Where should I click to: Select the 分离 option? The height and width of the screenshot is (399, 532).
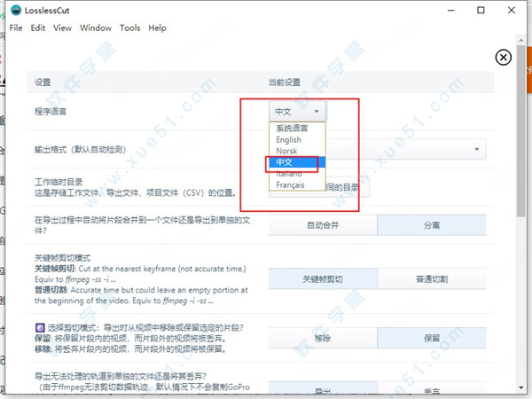tap(432, 225)
